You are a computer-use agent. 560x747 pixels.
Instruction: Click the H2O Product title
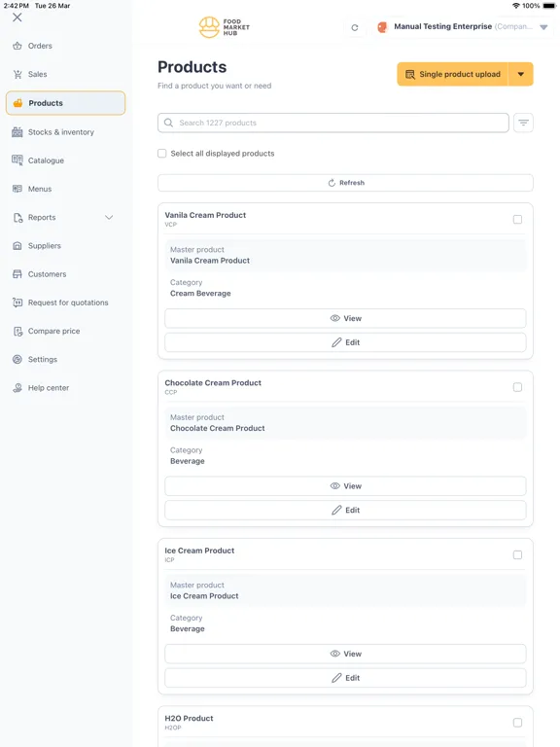189,719
